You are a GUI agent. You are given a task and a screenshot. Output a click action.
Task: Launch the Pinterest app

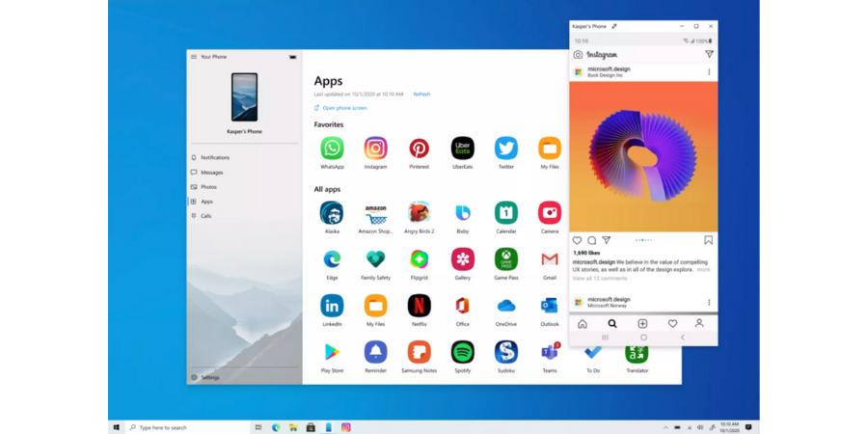419,149
